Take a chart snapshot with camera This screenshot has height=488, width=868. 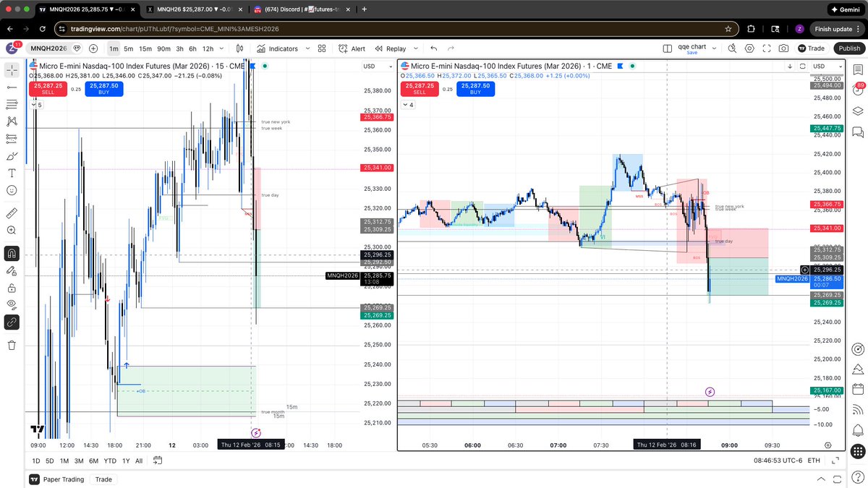[784, 48]
